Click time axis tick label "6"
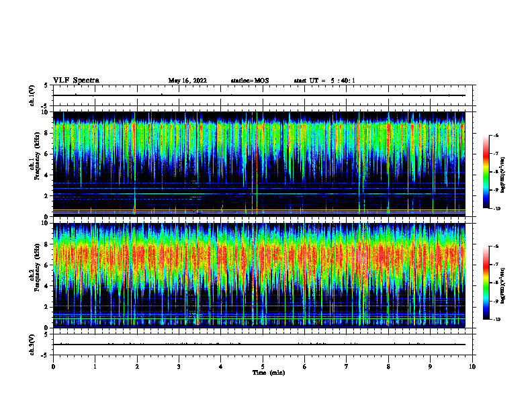This screenshot has height=411, width=532. (305, 367)
